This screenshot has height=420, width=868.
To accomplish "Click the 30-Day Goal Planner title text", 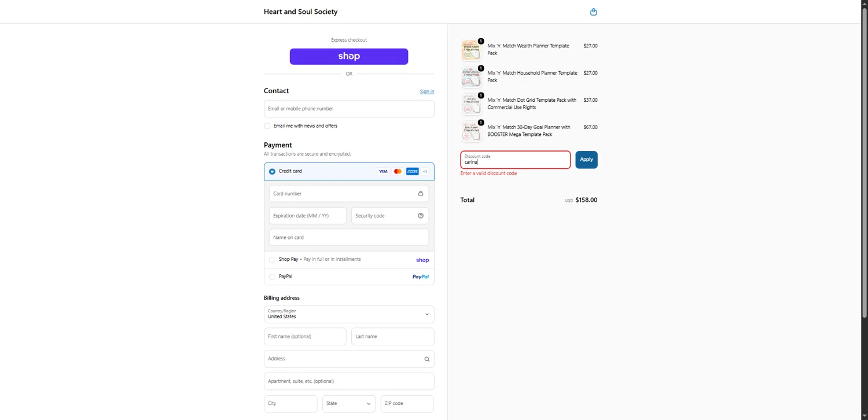I will (529, 131).
